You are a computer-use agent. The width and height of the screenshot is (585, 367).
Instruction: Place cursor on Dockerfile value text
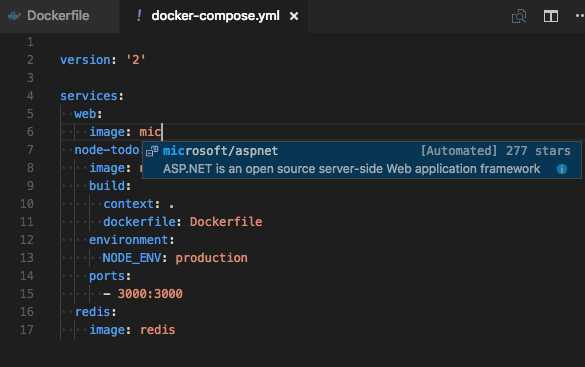[x=226, y=222]
